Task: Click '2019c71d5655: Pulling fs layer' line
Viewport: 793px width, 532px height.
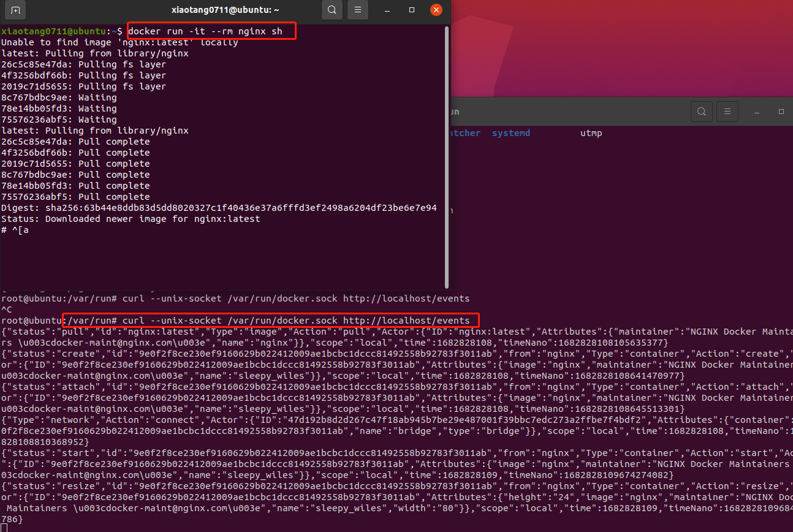Action: click(83, 86)
